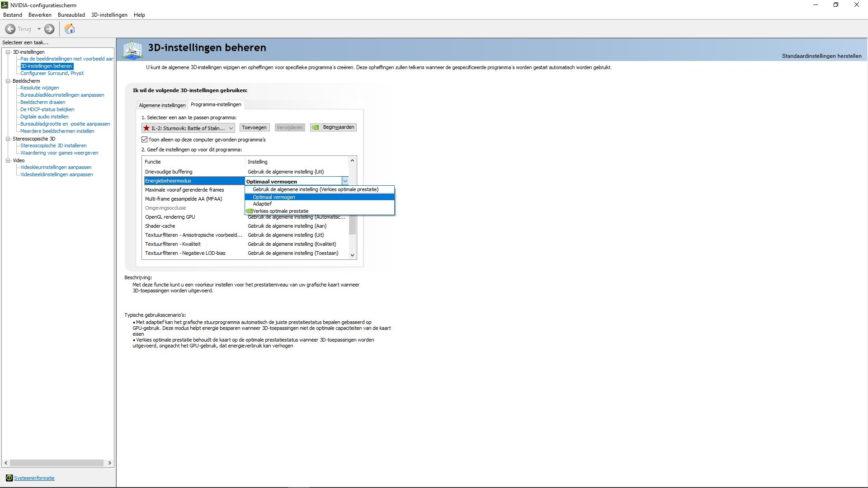Screen dimensions: 868x488
Task: Click the NVIDIA logo on Beginwaarden button
Action: 316,127
